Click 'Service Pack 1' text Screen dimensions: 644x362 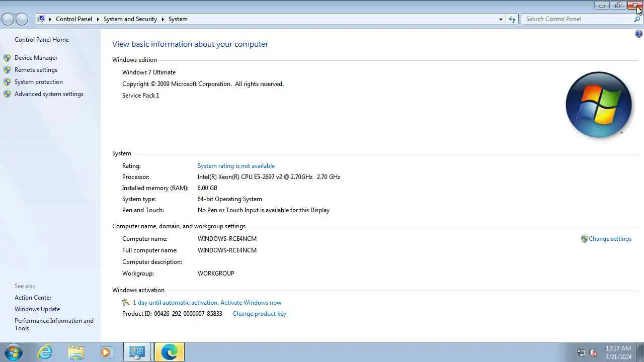(140, 96)
